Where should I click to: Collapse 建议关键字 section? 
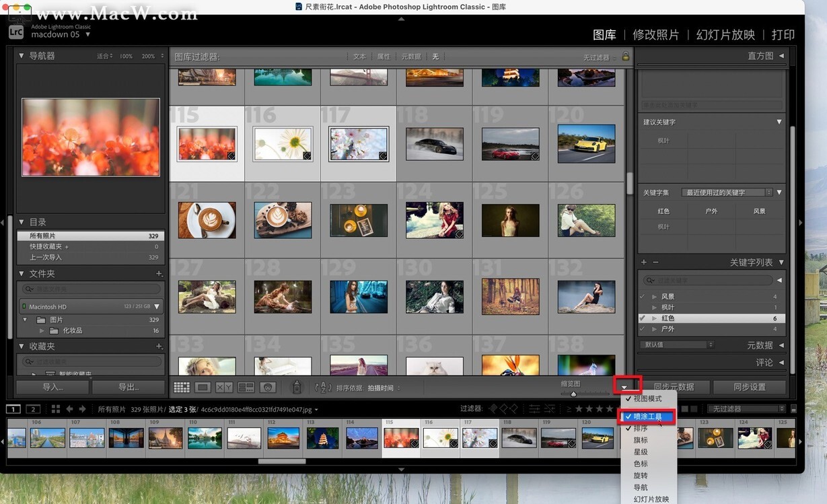(x=779, y=122)
